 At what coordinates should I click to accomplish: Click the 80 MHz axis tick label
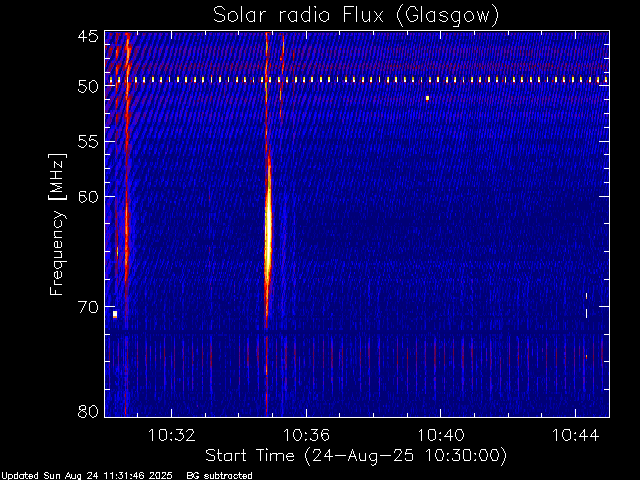pos(88,411)
